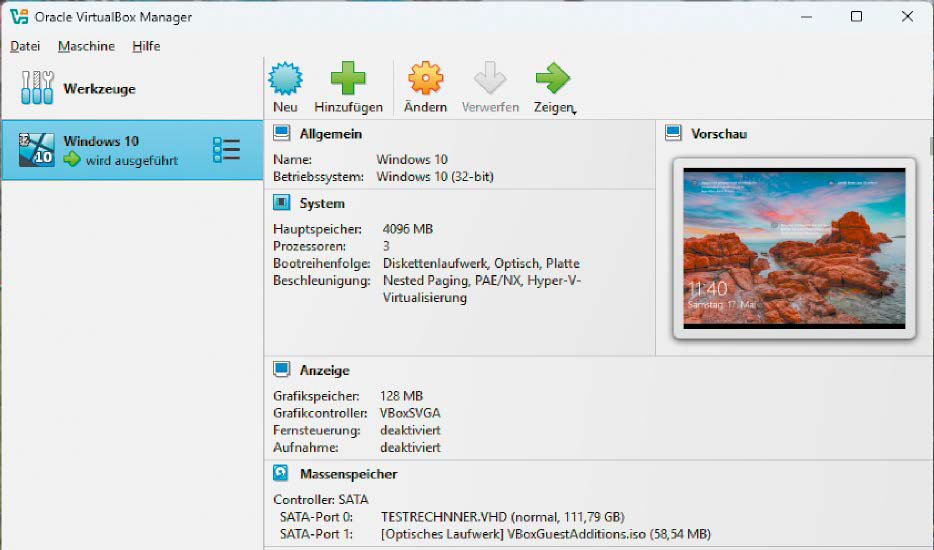
Task: Click the Vorschau section monitor icon
Action: [673, 133]
